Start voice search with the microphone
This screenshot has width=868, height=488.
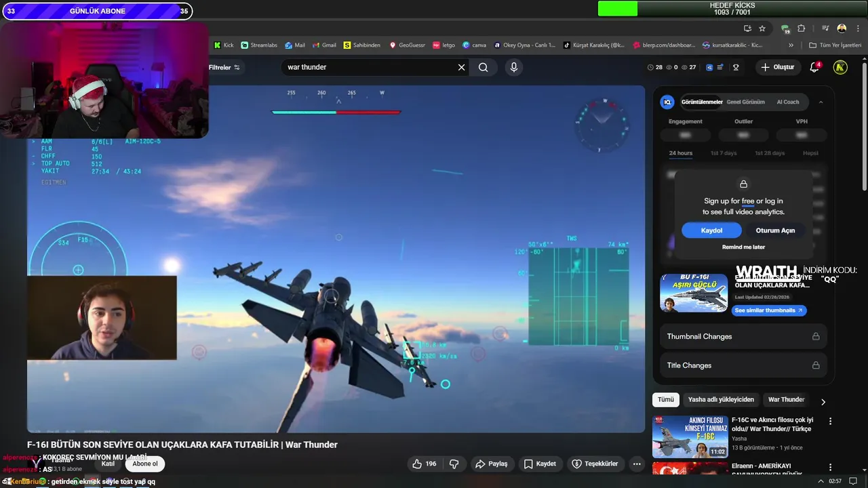click(513, 67)
